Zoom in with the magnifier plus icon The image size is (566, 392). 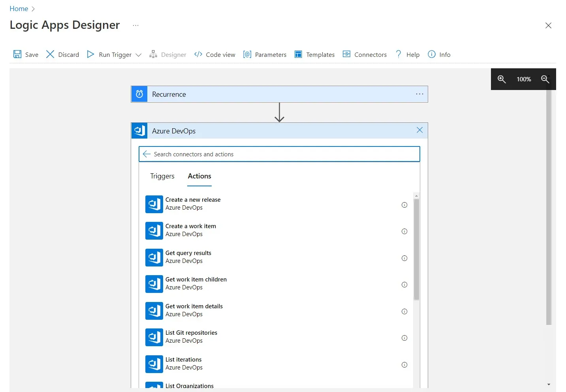pos(502,79)
